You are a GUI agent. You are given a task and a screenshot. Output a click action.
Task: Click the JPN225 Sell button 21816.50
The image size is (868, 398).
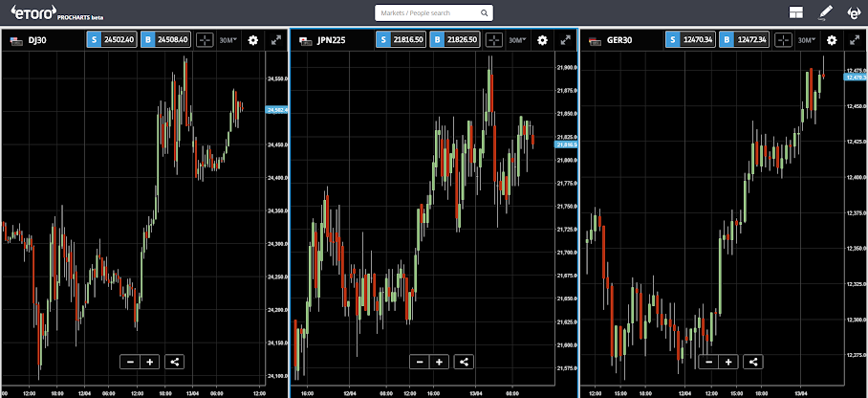pos(401,40)
